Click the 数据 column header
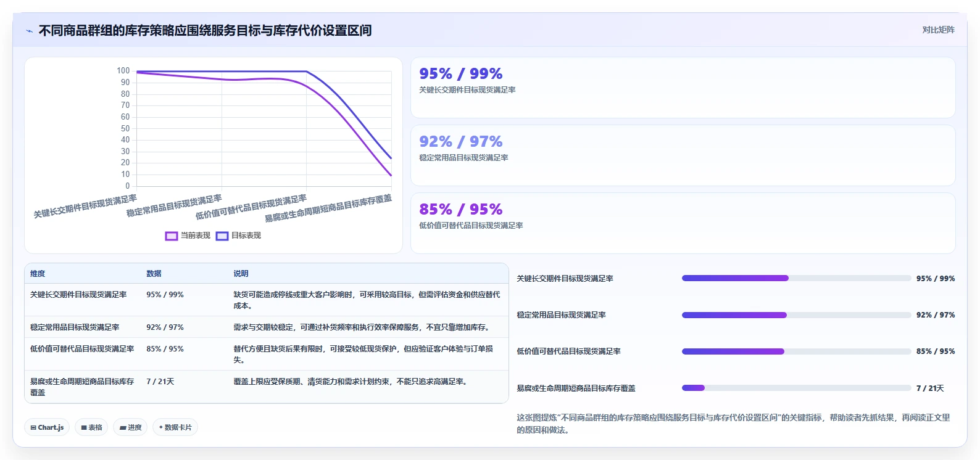Viewport: 980px width, 460px height. (154, 274)
